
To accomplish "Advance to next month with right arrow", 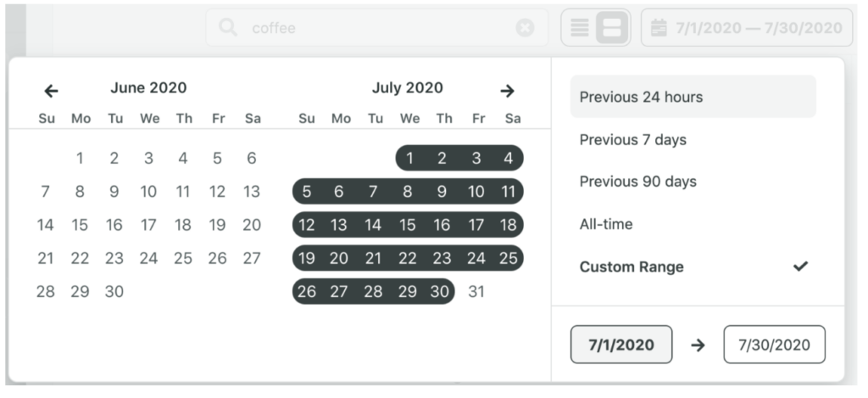I will tap(507, 91).
